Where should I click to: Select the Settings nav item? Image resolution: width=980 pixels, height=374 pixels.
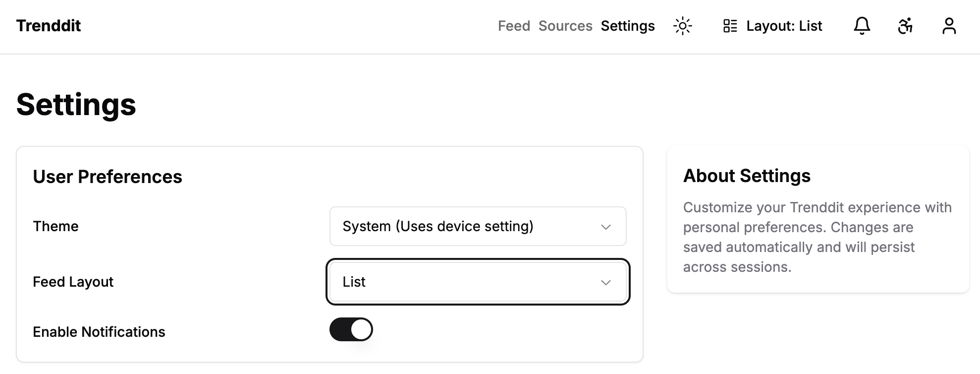coord(628,26)
